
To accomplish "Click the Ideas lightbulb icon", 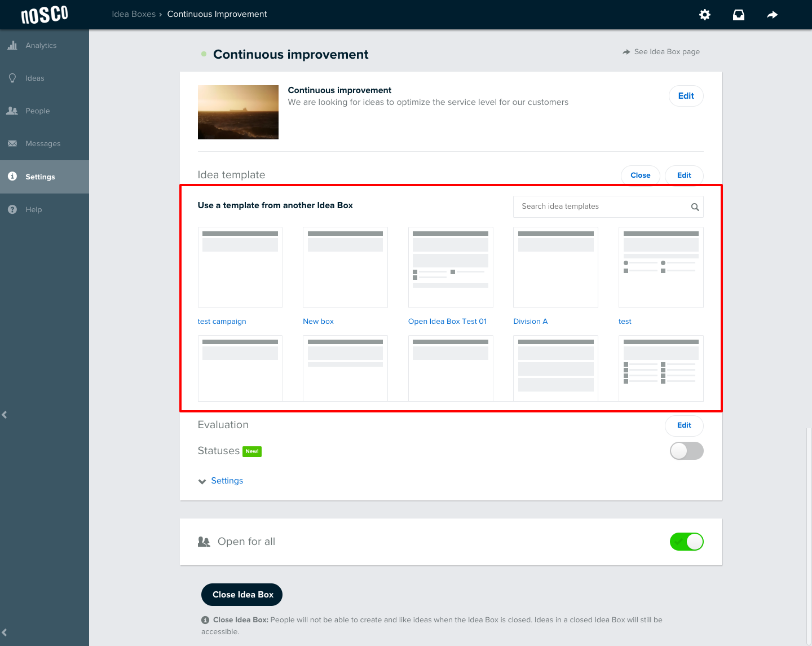I will coord(12,78).
